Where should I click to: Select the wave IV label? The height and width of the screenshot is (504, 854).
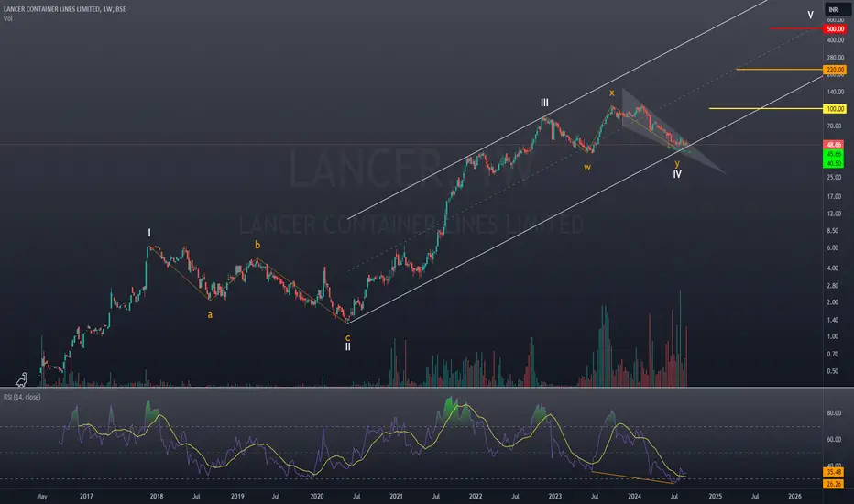(677, 174)
